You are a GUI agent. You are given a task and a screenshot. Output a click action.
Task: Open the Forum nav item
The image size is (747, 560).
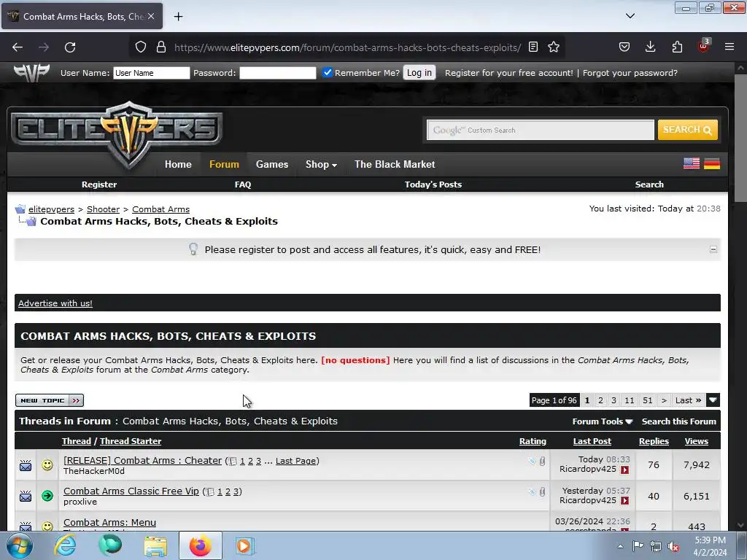(x=224, y=164)
